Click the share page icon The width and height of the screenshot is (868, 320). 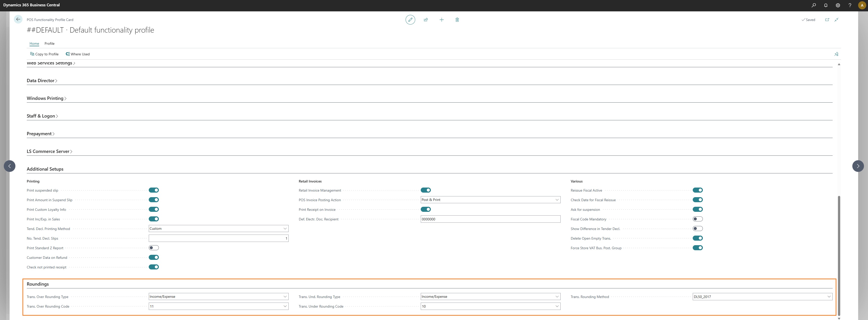click(426, 19)
